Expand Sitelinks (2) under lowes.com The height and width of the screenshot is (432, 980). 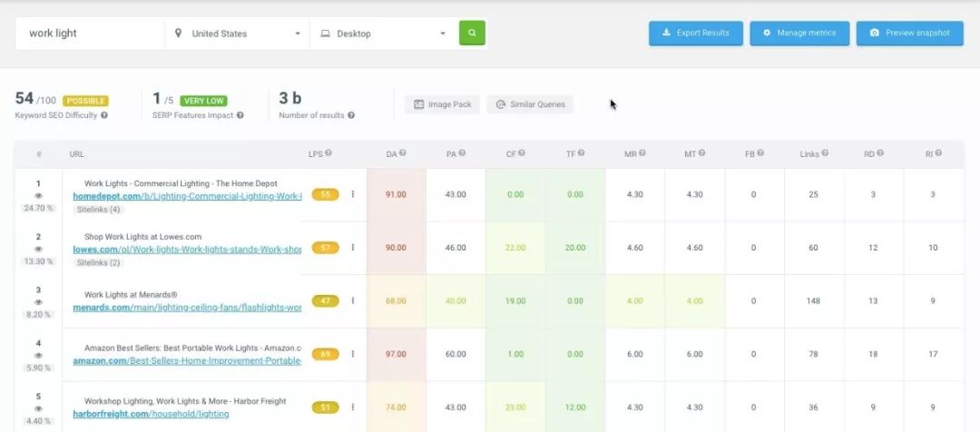[98, 262]
